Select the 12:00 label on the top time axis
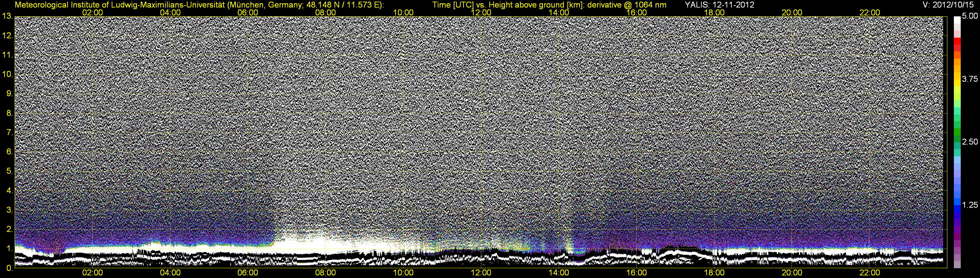980x278 pixels. click(x=481, y=12)
